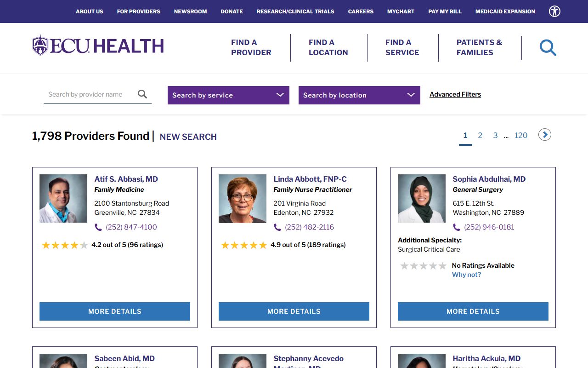588x368 pixels.
Task: Click '1,798 Providers Found' text
Action: tap(90, 136)
